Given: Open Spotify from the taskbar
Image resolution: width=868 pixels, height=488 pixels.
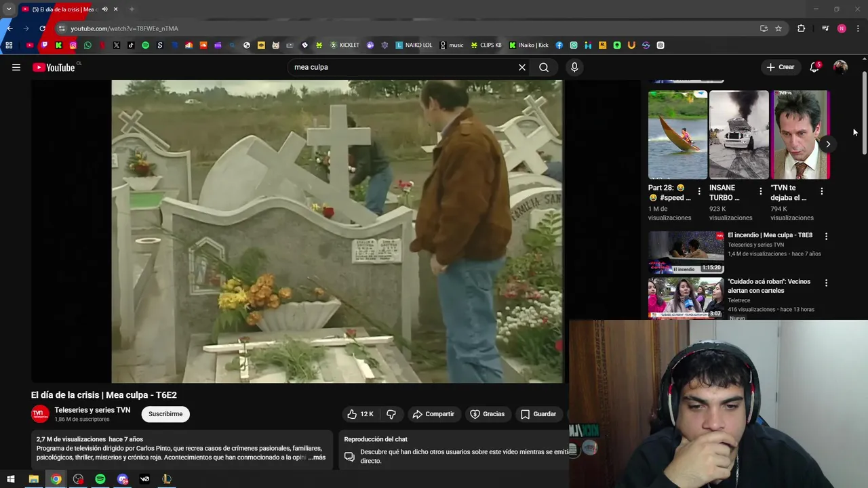Looking at the screenshot, I should coord(100,479).
